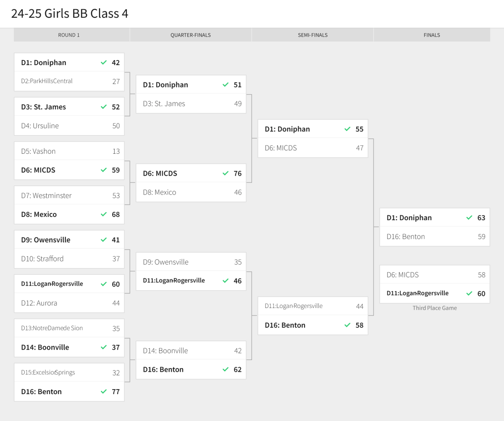This screenshot has width=504, height=421.
Task: Click the D10: Strafford team name
Action: (x=42, y=259)
